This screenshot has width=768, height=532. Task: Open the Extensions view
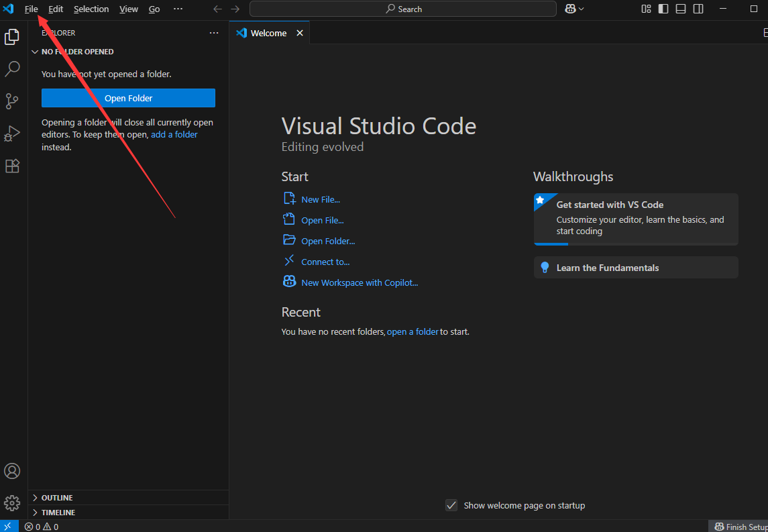point(12,166)
